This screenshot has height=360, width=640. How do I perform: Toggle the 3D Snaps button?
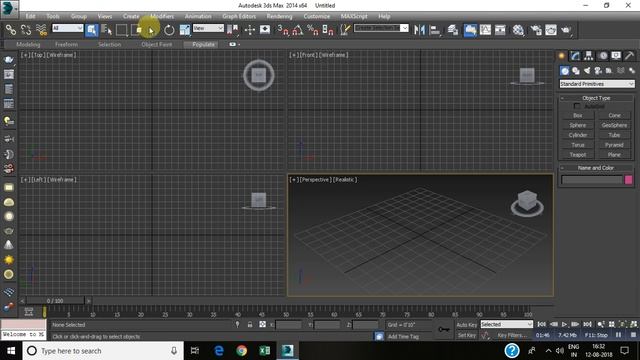click(x=282, y=30)
